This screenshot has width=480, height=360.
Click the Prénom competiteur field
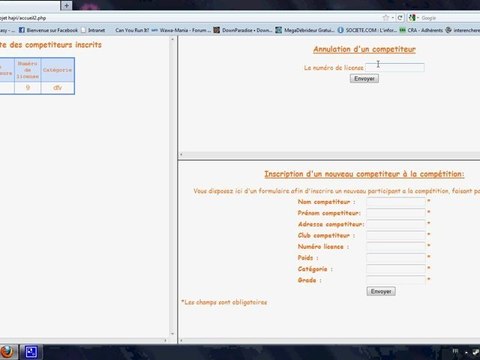[396, 213]
